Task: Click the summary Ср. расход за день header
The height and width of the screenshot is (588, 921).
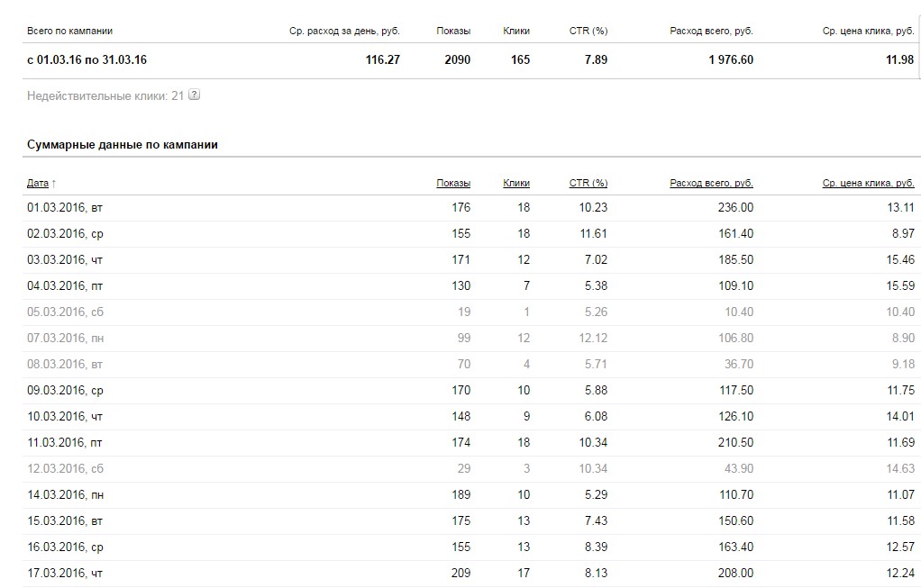Action: [x=344, y=32]
